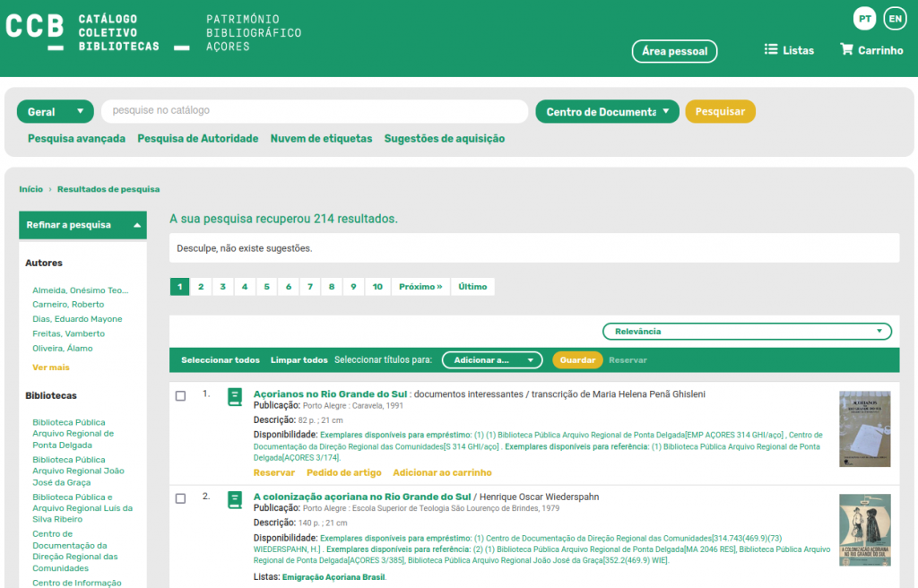
Task: Collapse the Refinar a pesquisa panel
Action: pos(82,225)
